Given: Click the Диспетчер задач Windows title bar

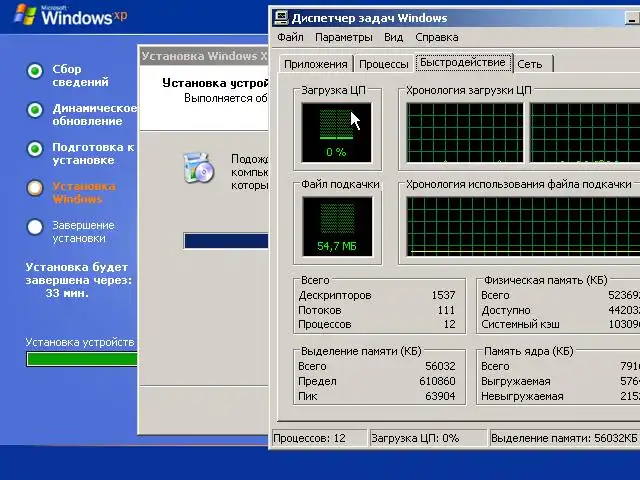Looking at the screenshot, I should 449,18.
